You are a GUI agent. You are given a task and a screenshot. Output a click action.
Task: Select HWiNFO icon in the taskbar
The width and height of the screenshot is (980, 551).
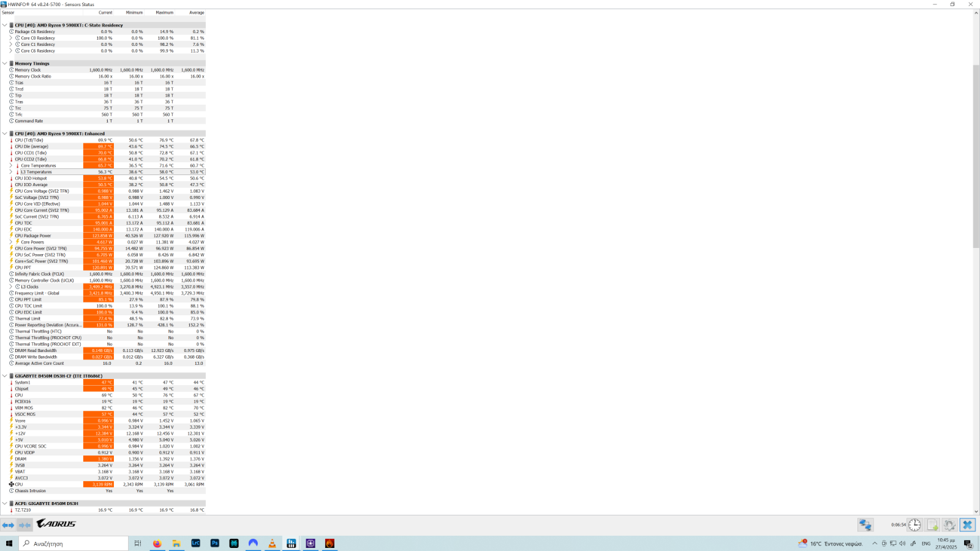(291, 543)
